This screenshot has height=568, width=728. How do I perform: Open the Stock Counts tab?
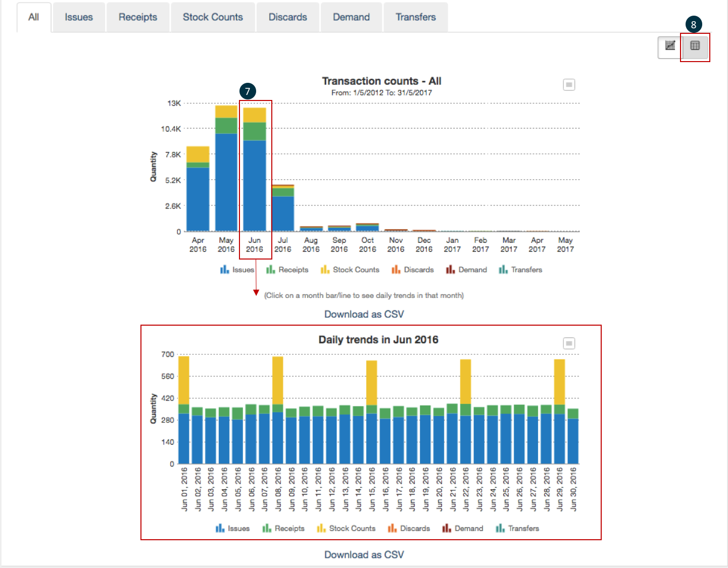[213, 17]
